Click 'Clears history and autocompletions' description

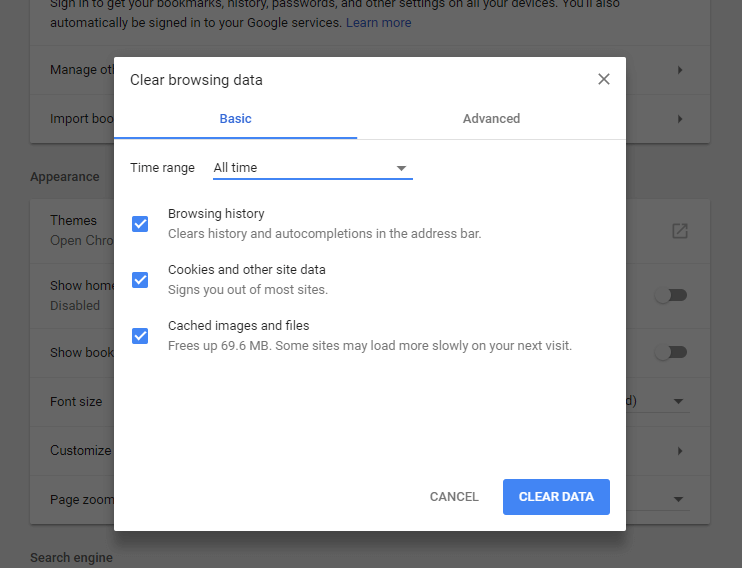pyautogui.click(x=324, y=234)
